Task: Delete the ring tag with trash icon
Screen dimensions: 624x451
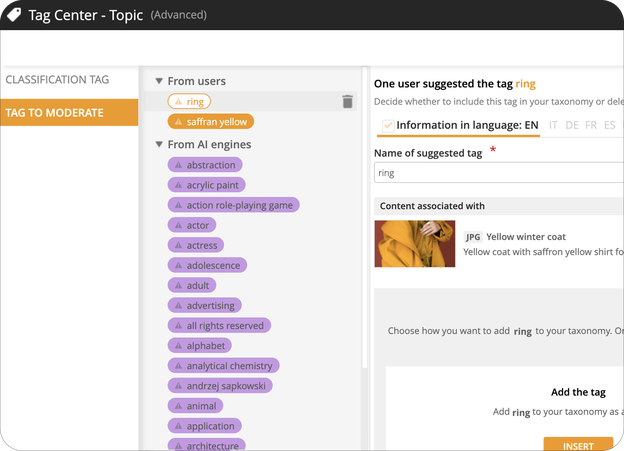Action: (347, 102)
